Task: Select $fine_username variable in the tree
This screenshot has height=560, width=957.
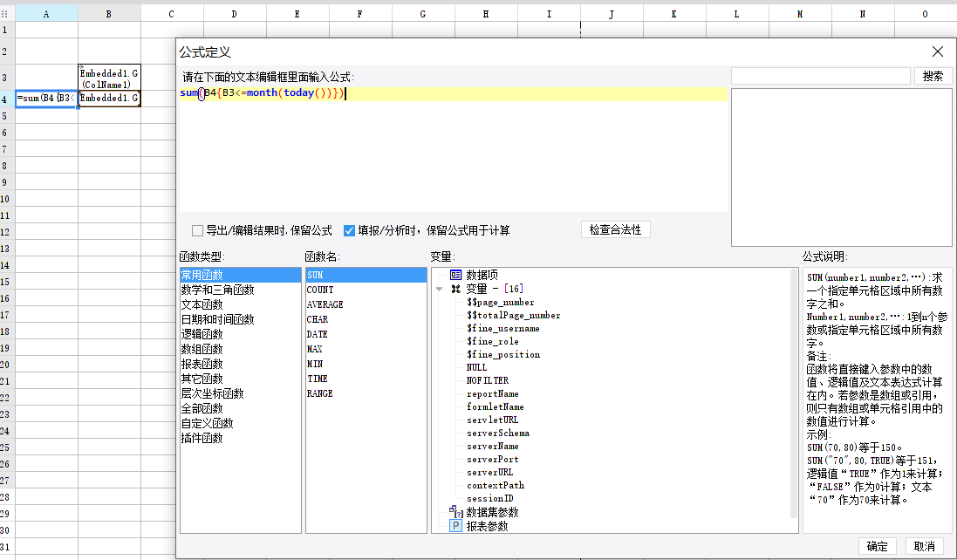Action: click(502, 328)
